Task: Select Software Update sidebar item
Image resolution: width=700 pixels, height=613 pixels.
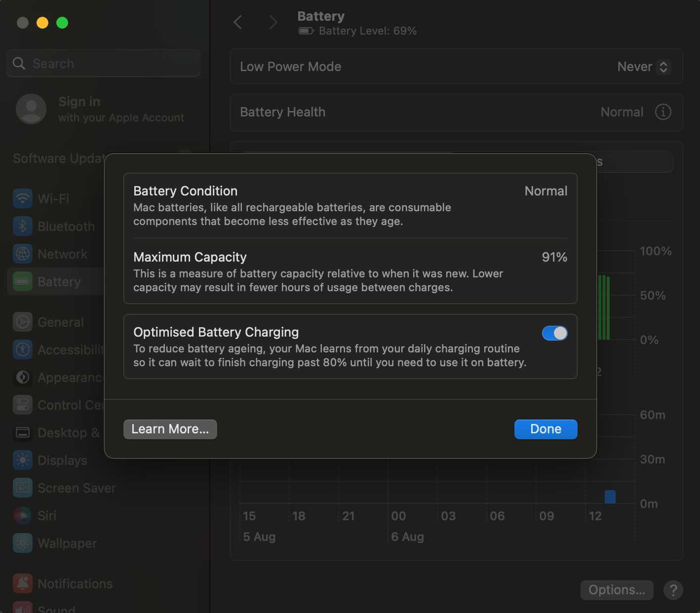Action: pyautogui.click(x=58, y=158)
